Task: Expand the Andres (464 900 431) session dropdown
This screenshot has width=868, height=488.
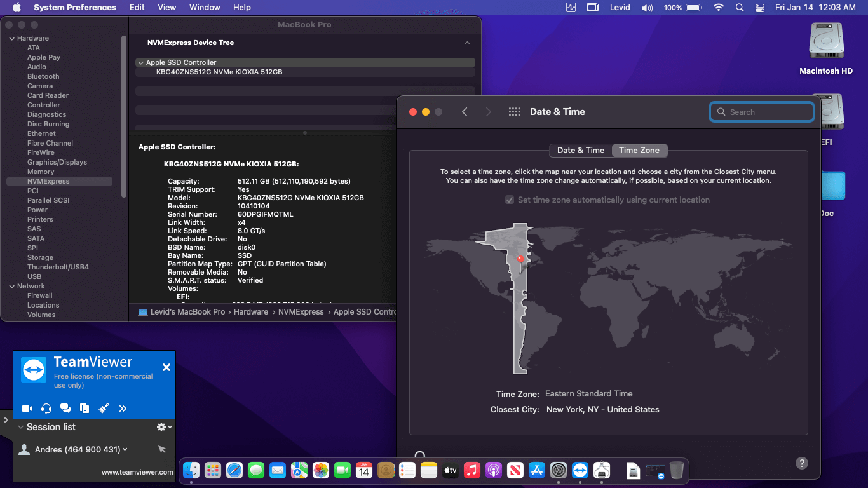Action: [x=125, y=449]
